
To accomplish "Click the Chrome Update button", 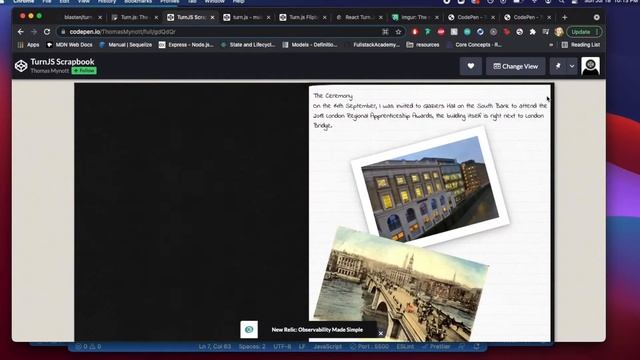I will pyautogui.click(x=584, y=32).
